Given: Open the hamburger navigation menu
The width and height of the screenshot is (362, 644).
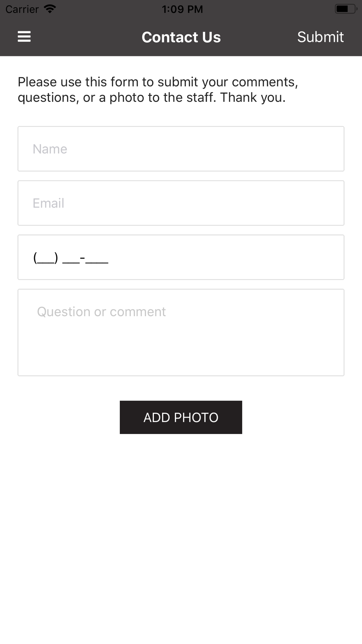Looking at the screenshot, I should (24, 37).
